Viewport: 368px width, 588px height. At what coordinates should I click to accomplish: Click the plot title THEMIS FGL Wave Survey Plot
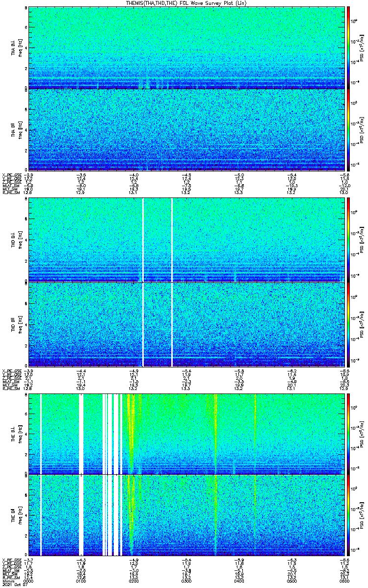(185, 3)
